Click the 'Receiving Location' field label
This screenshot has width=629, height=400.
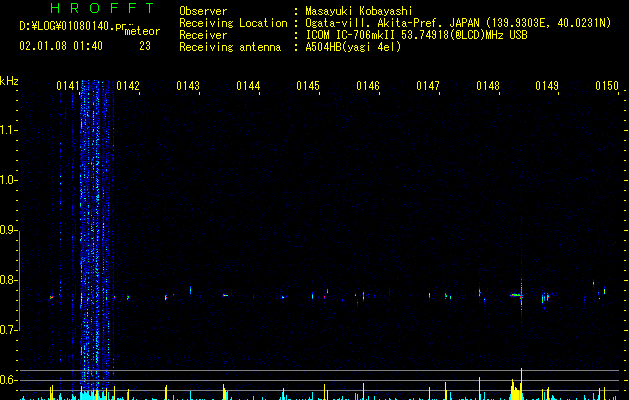233,23
